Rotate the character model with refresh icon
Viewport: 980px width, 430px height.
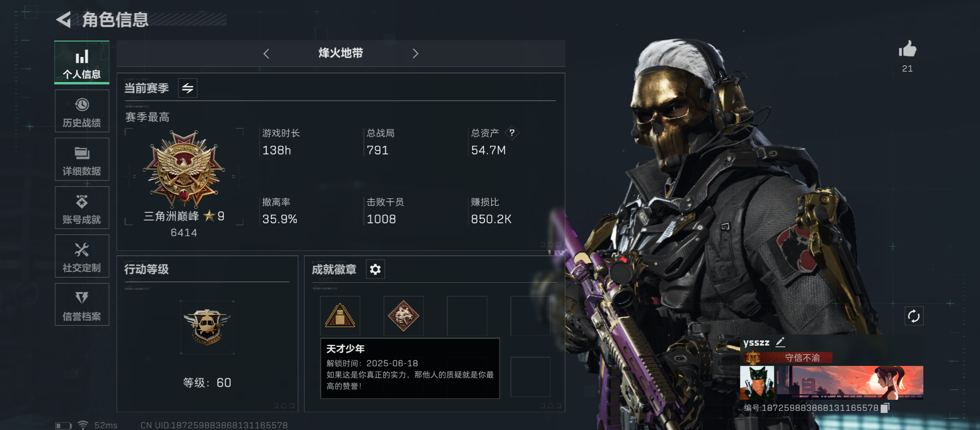913,317
